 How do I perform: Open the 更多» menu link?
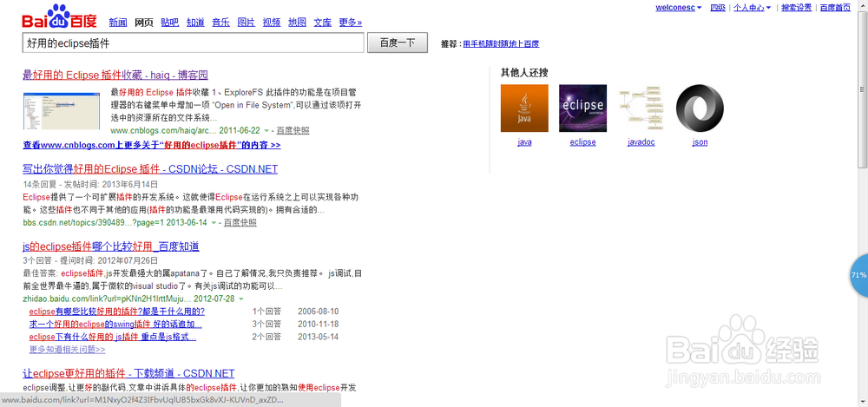coord(351,23)
